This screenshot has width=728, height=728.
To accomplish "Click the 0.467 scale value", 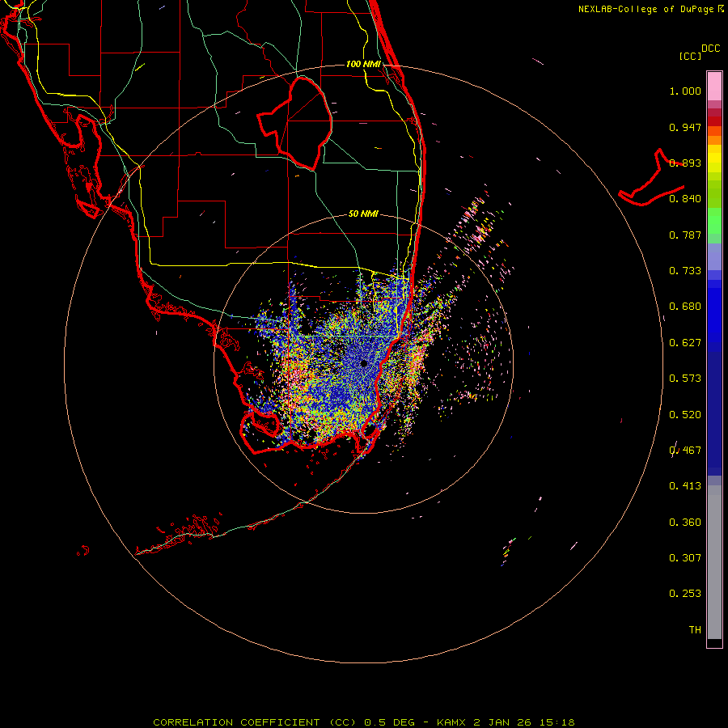I will click(x=685, y=451).
